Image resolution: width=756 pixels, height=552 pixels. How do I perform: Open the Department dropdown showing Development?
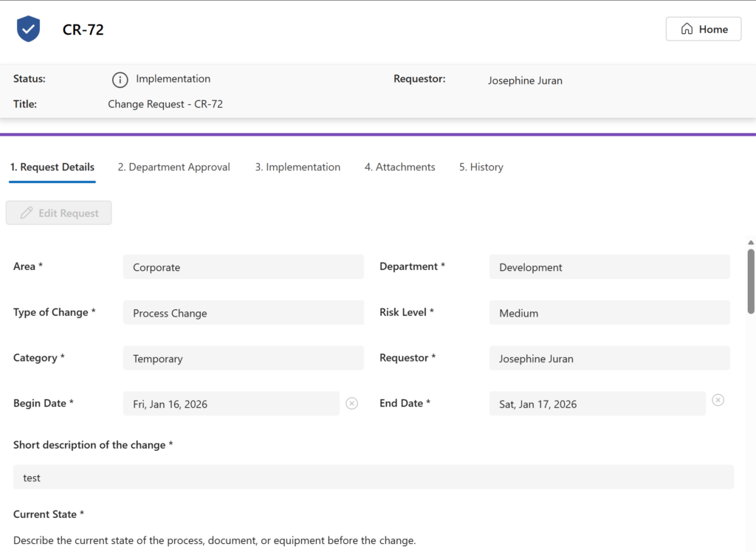tap(609, 267)
